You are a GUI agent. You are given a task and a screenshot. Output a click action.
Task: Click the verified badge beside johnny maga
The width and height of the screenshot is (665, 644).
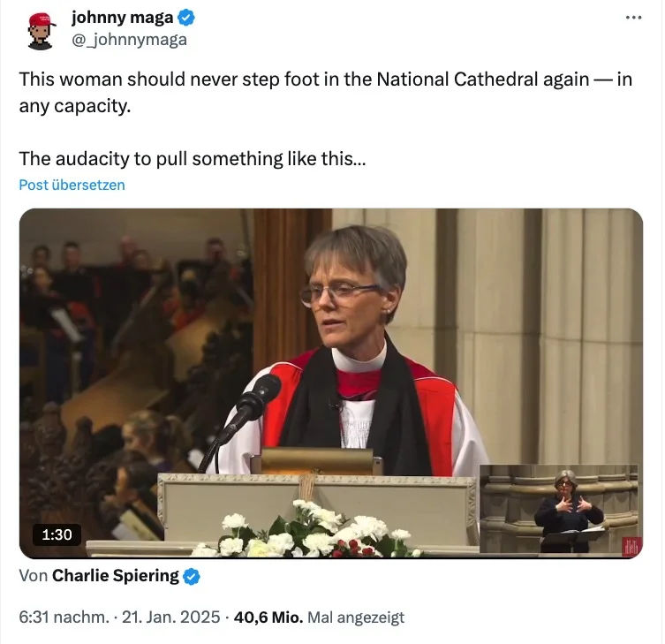point(187,19)
